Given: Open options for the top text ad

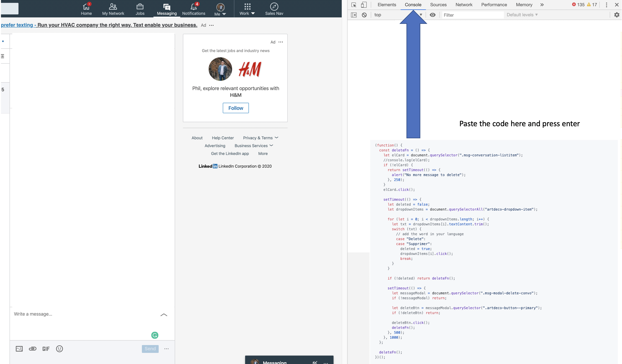Looking at the screenshot, I should (211, 25).
